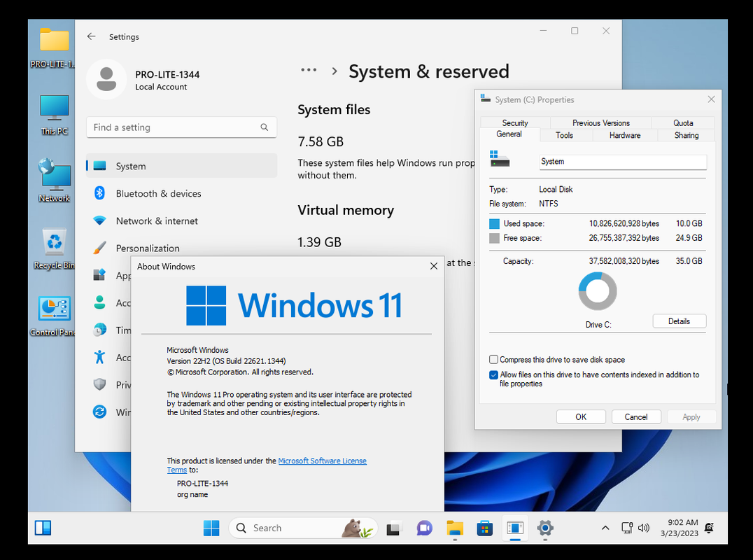This screenshot has width=753, height=560.
Task: Switch to the winver taskbar app
Action: (515, 528)
